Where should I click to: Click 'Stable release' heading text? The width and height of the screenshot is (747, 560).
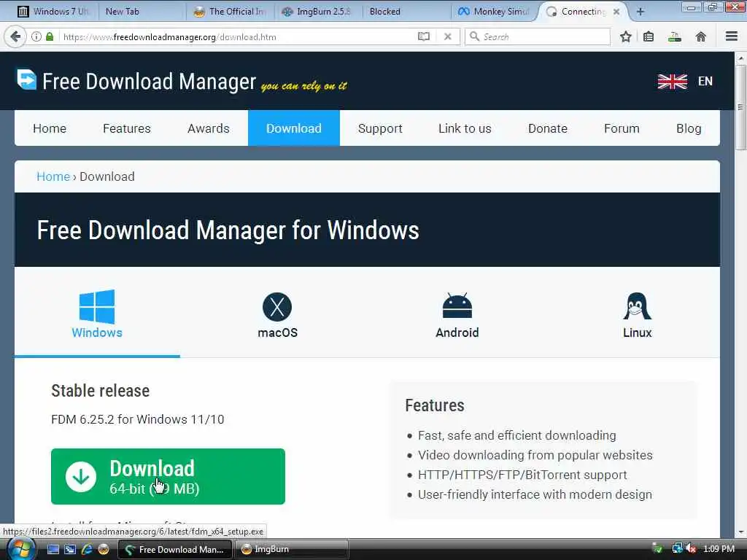pos(101,391)
